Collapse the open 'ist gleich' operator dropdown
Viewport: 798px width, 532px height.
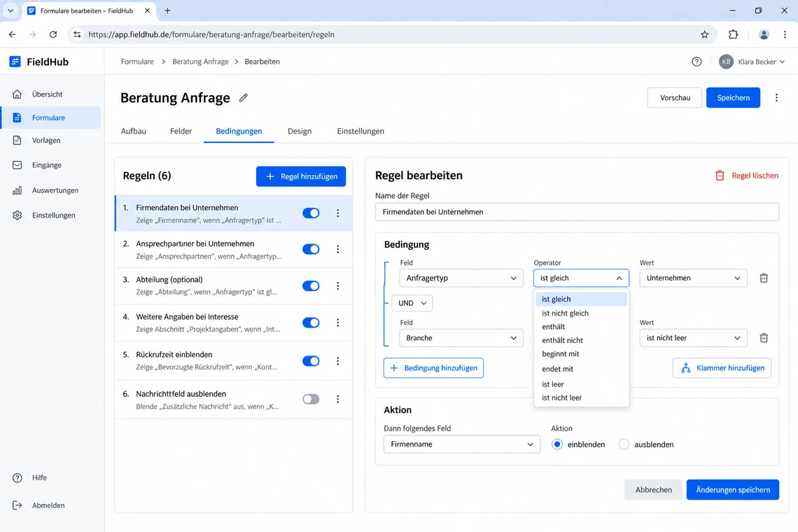point(581,278)
